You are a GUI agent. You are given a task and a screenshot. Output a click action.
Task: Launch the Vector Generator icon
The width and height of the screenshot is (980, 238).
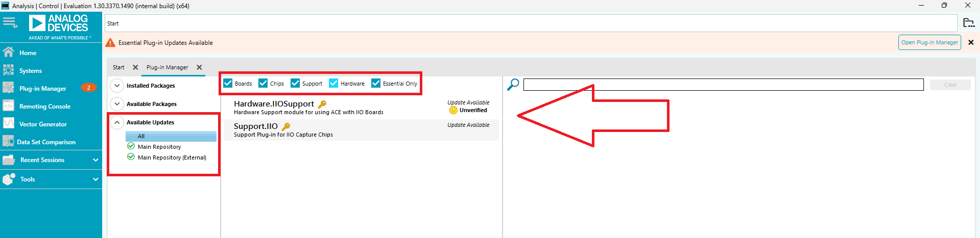click(8, 124)
